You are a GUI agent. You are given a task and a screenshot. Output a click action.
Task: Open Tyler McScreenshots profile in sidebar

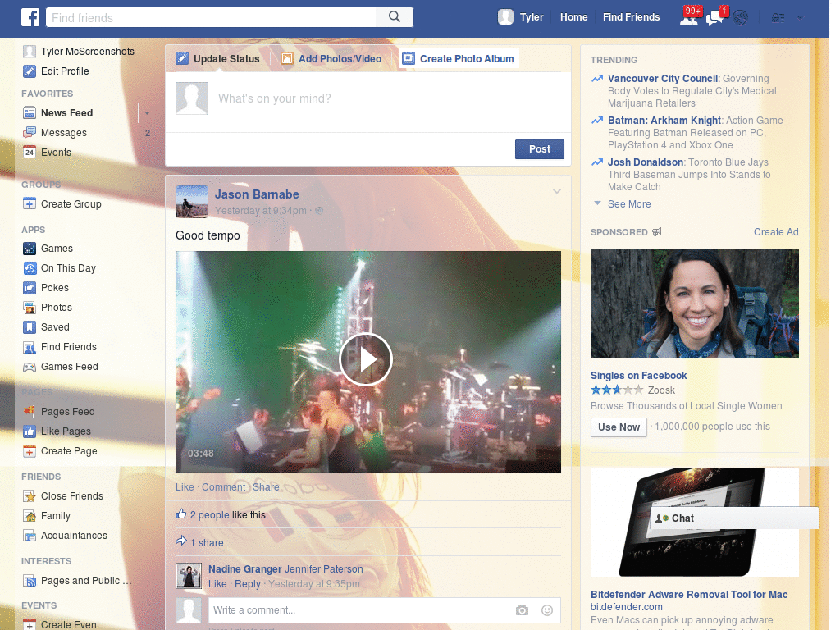tap(87, 52)
